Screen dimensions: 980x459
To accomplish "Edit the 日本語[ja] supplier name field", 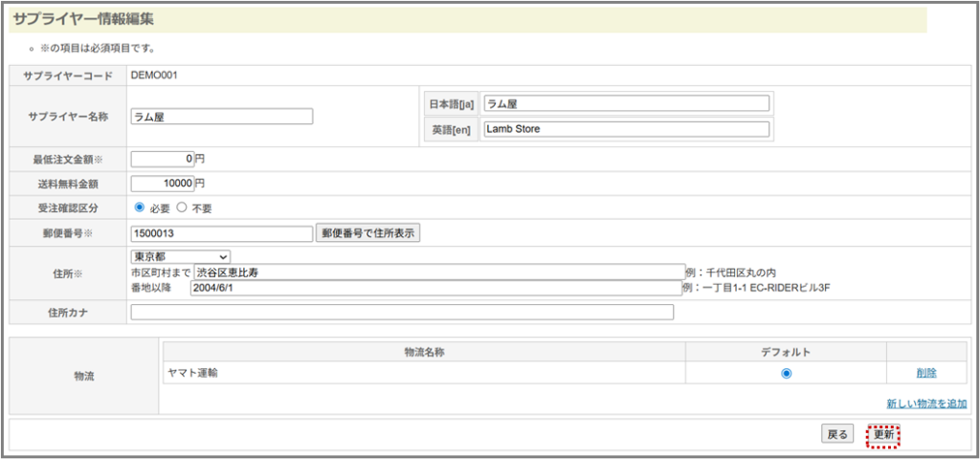I will point(627,103).
